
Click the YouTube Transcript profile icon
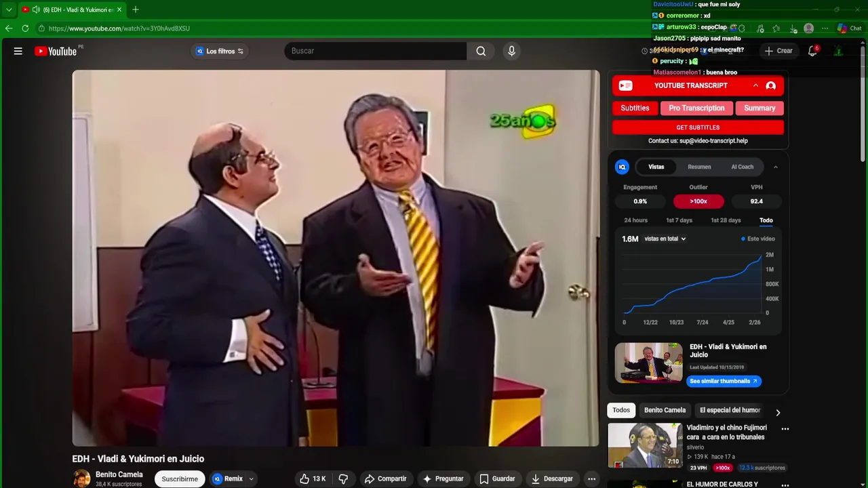click(x=771, y=85)
